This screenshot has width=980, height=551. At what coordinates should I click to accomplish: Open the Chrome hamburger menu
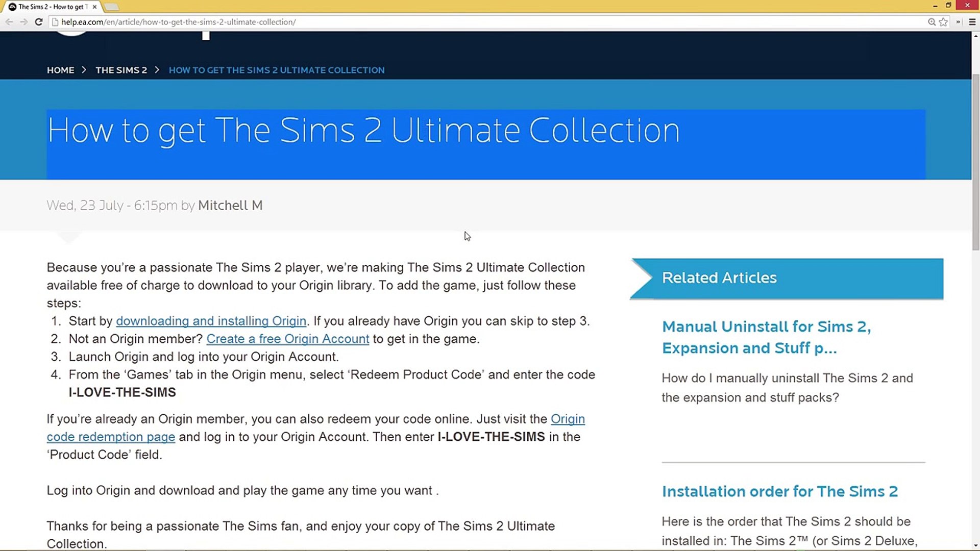point(972,22)
